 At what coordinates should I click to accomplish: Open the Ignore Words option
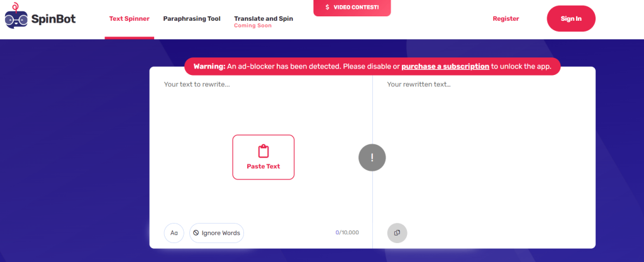216,233
